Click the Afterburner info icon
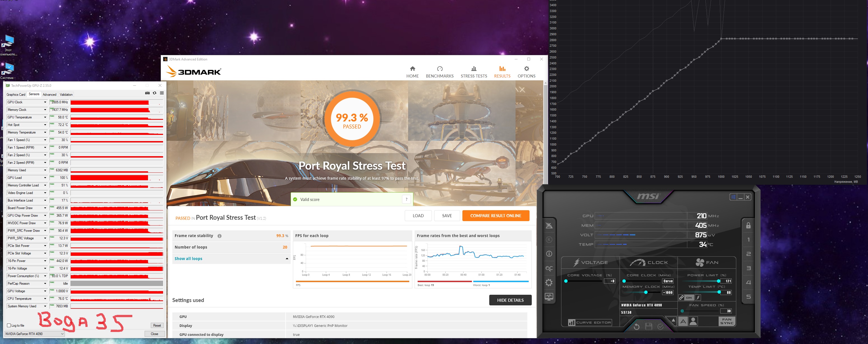868x344 pixels. pos(549,254)
